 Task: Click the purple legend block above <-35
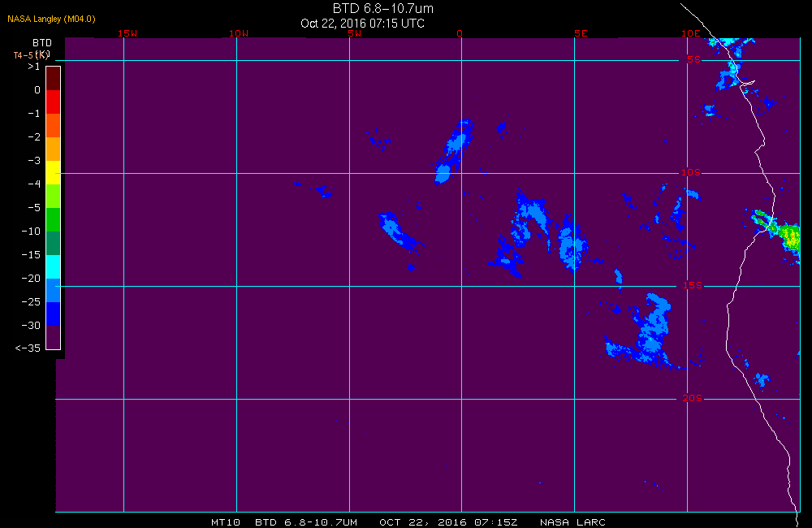(54, 337)
